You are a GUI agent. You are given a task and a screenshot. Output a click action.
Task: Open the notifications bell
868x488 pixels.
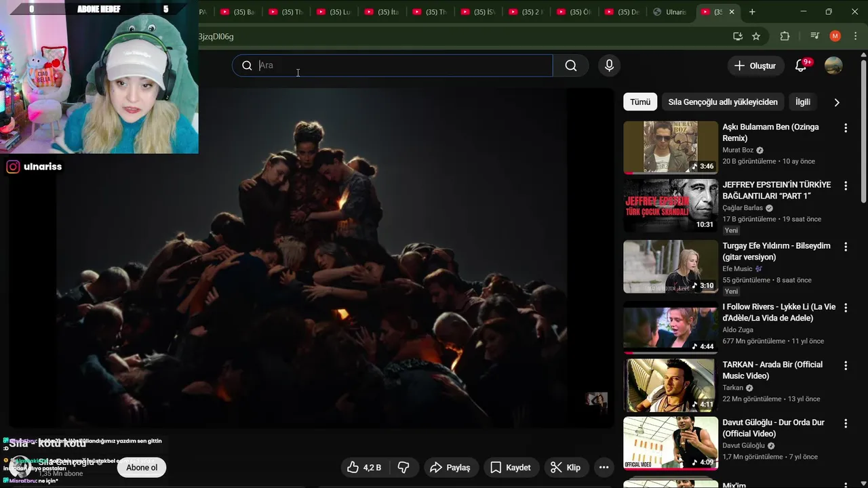(x=801, y=66)
